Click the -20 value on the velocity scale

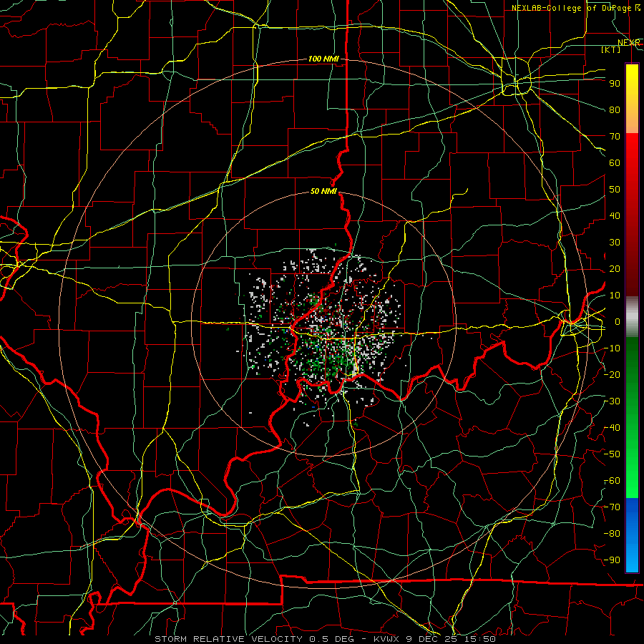click(612, 375)
